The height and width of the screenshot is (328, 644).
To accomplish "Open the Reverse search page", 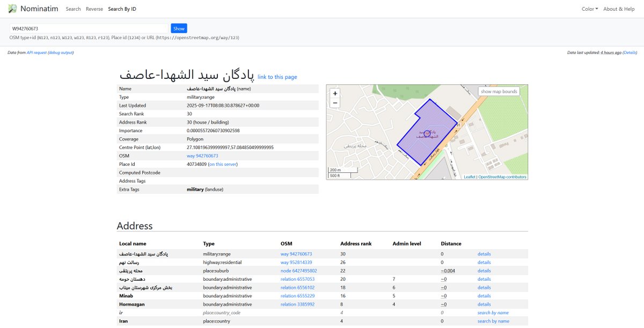I will click(94, 9).
